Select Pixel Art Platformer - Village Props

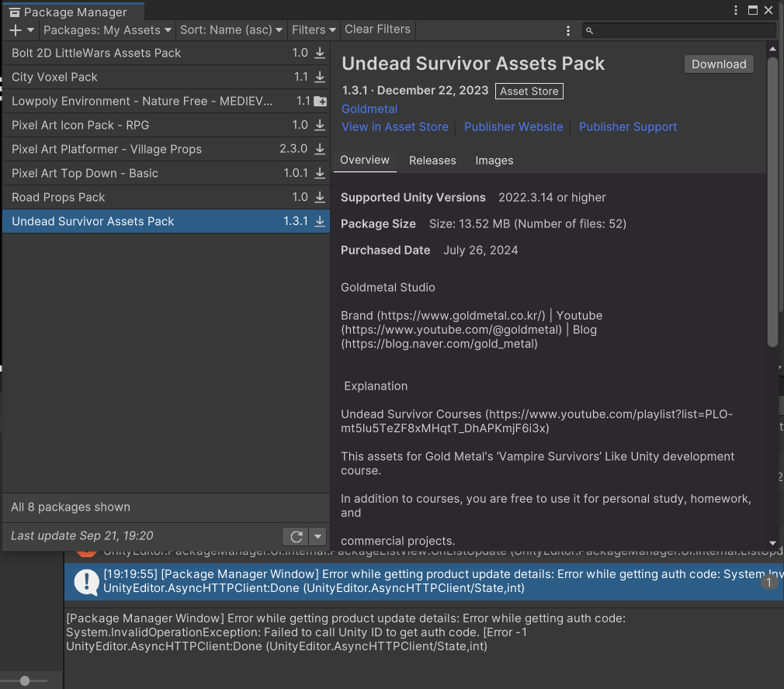166,149
